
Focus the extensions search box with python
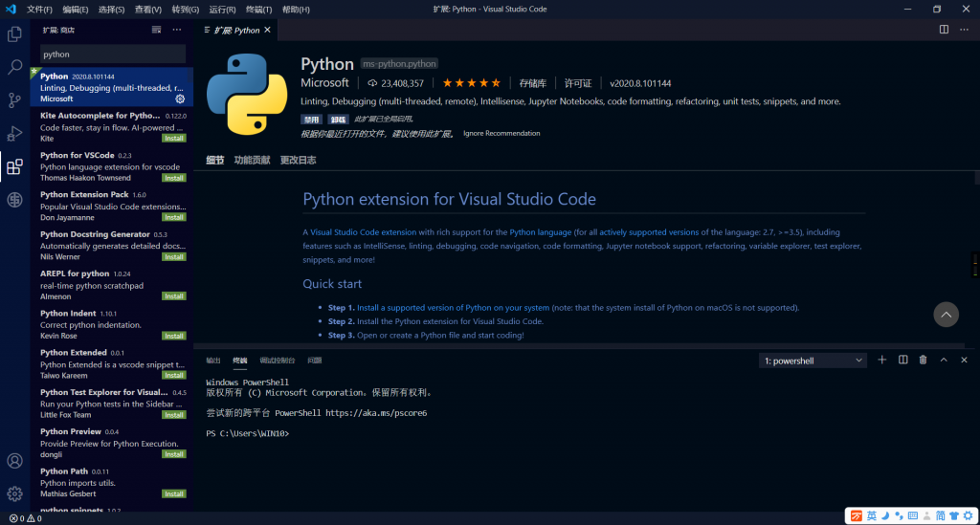[113, 55]
